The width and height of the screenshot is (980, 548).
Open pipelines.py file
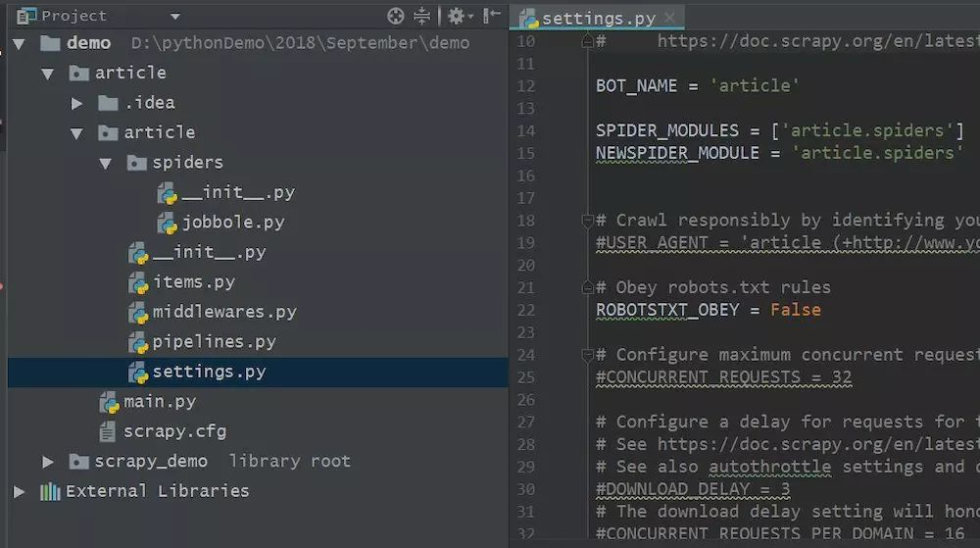click(x=214, y=342)
